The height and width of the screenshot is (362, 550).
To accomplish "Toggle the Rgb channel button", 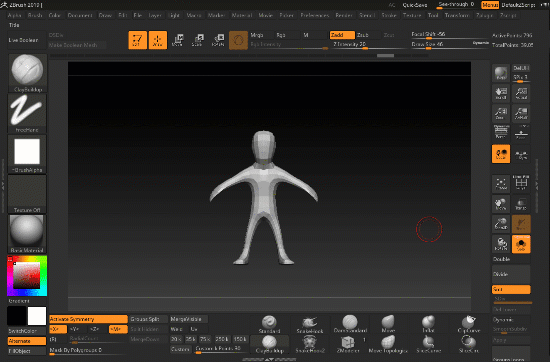I will tap(288, 35).
